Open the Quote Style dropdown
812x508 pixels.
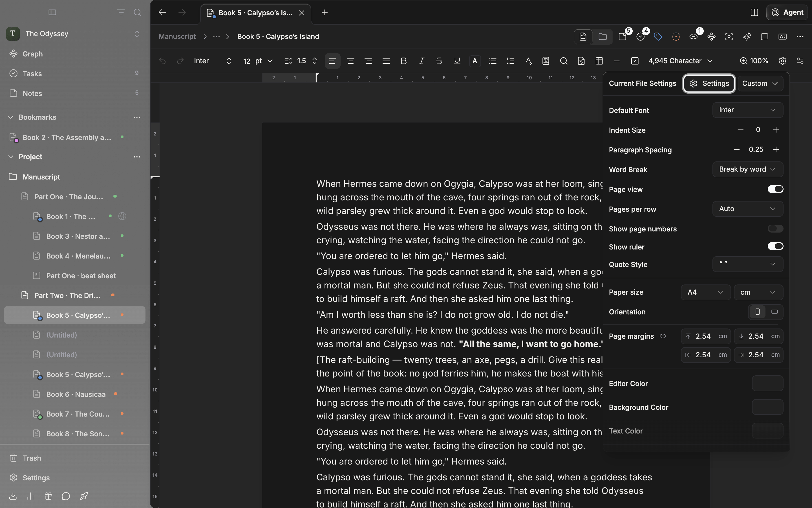coord(748,264)
